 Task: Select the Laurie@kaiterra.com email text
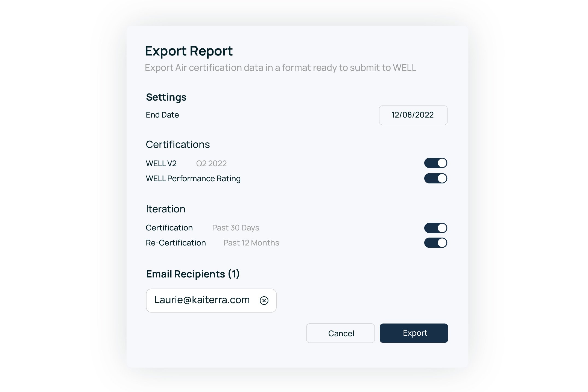tap(202, 300)
